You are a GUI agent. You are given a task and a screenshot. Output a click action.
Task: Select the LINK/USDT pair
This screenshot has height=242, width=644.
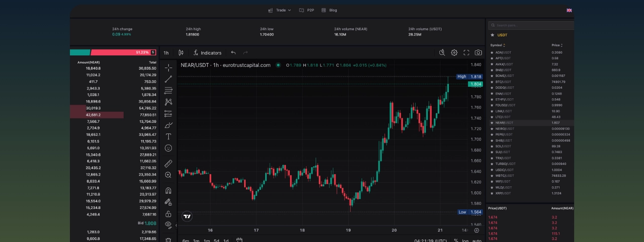pos(531,111)
